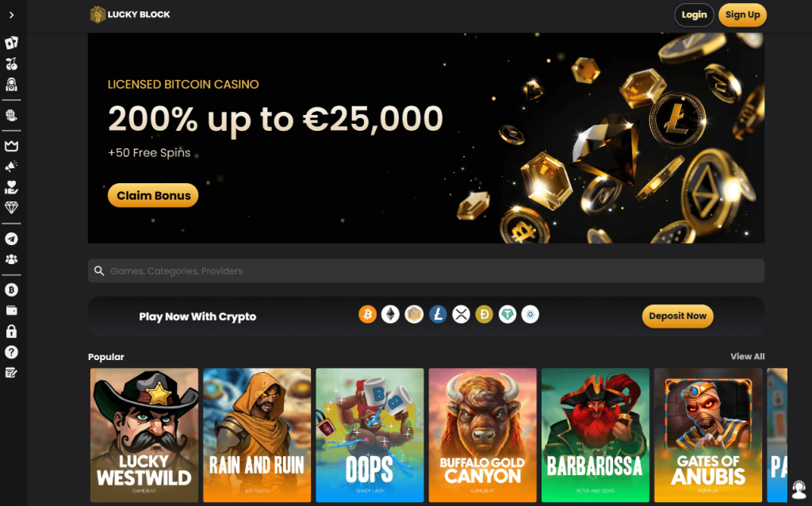Select the Bitcoin coin in crypto bar
This screenshot has height=506, width=812.
(x=368, y=314)
